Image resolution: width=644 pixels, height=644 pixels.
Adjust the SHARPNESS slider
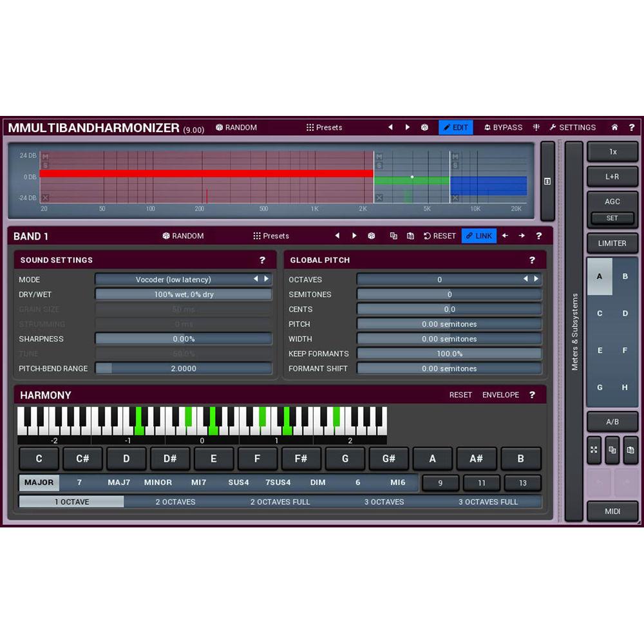tap(184, 339)
